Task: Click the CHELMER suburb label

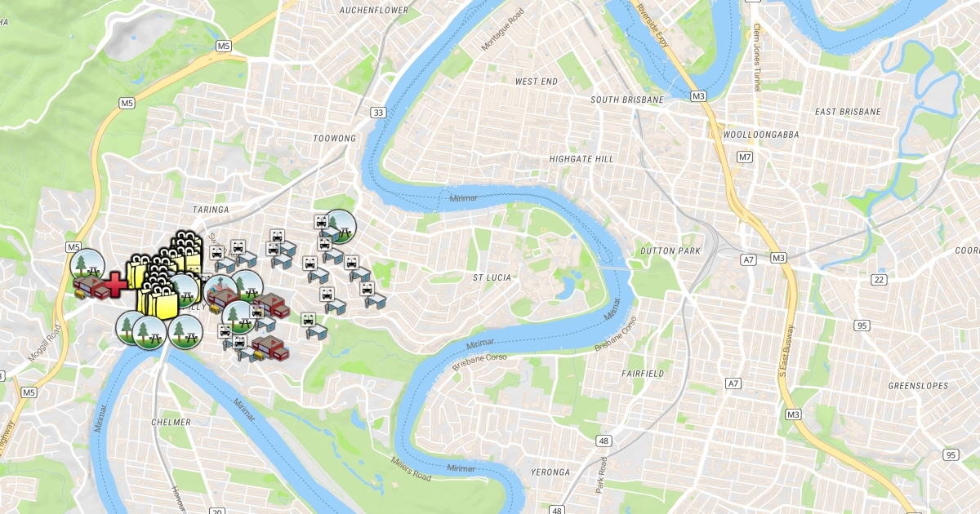Action: pos(171,423)
